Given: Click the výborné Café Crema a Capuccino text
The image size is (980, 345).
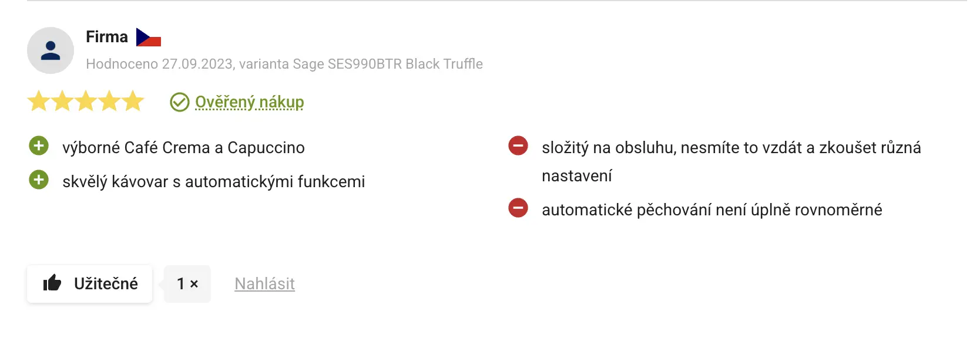Looking at the screenshot, I should point(183,147).
